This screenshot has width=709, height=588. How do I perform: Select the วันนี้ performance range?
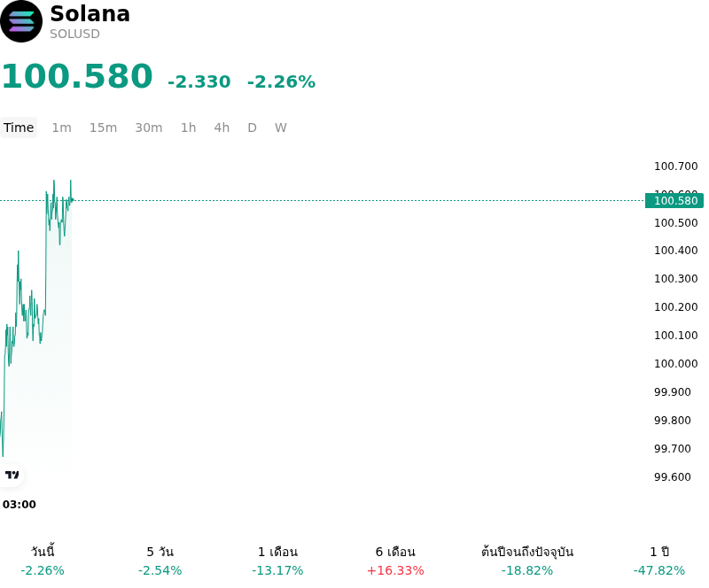pyautogui.click(x=43, y=561)
